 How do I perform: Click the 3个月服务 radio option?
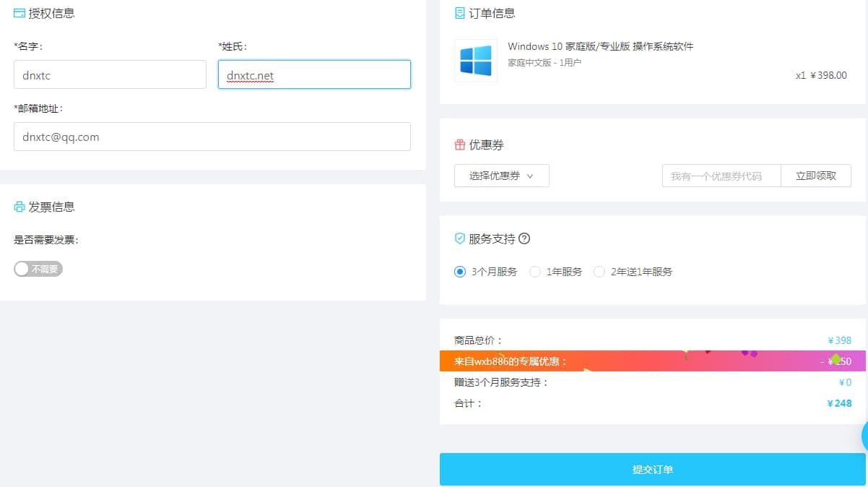[x=460, y=272]
